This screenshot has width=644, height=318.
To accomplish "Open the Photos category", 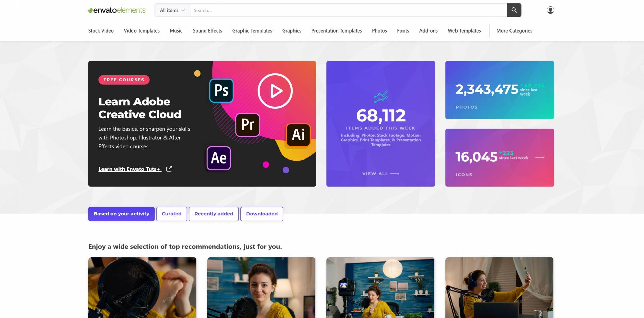I will click(379, 30).
